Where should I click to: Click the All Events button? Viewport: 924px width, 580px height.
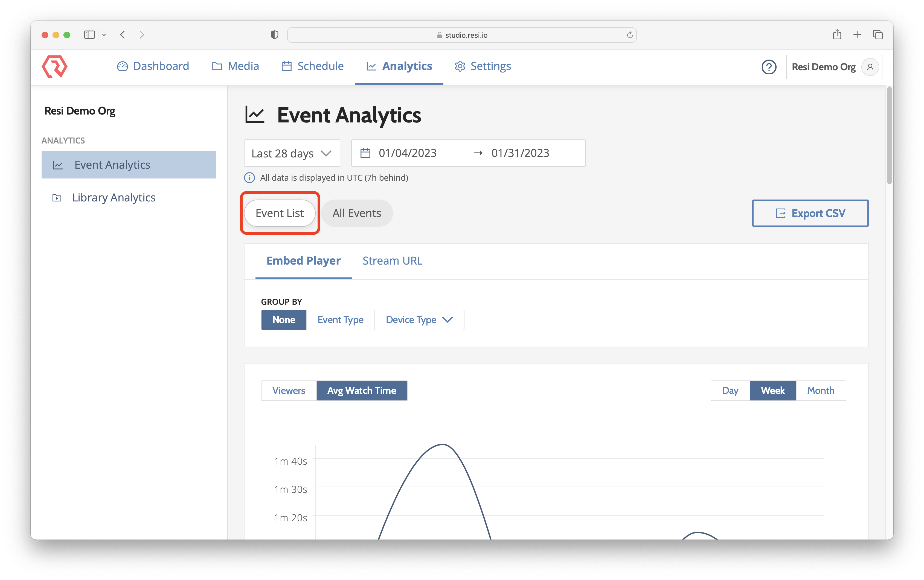[x=357, y=213]
